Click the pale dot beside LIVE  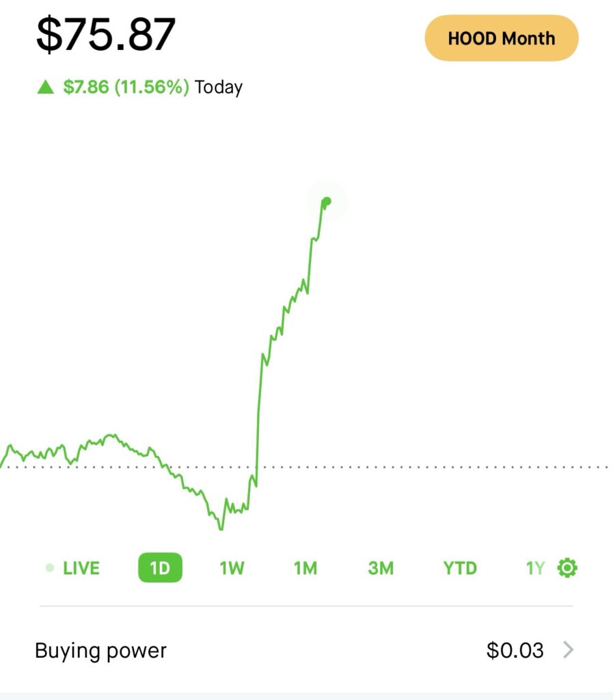50,568
